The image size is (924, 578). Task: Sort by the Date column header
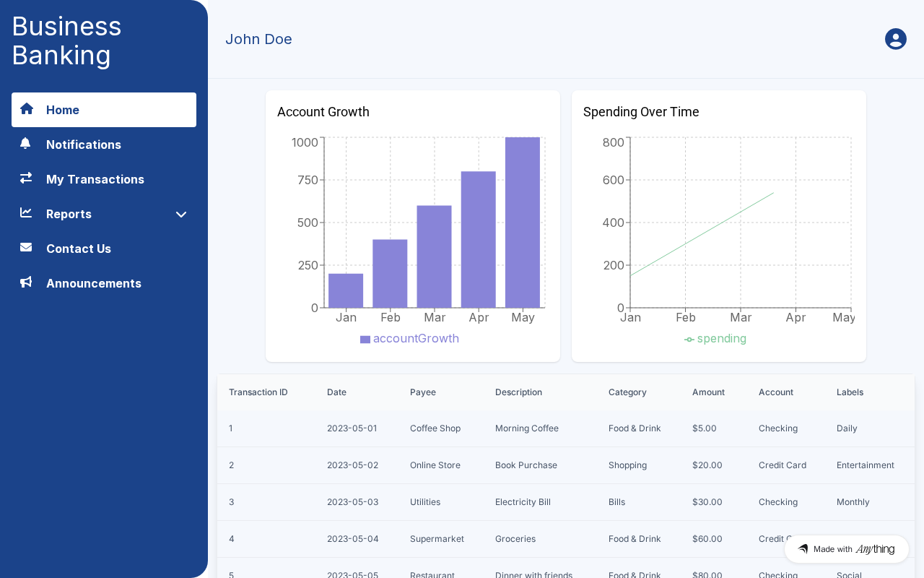(x=336, y=392)
